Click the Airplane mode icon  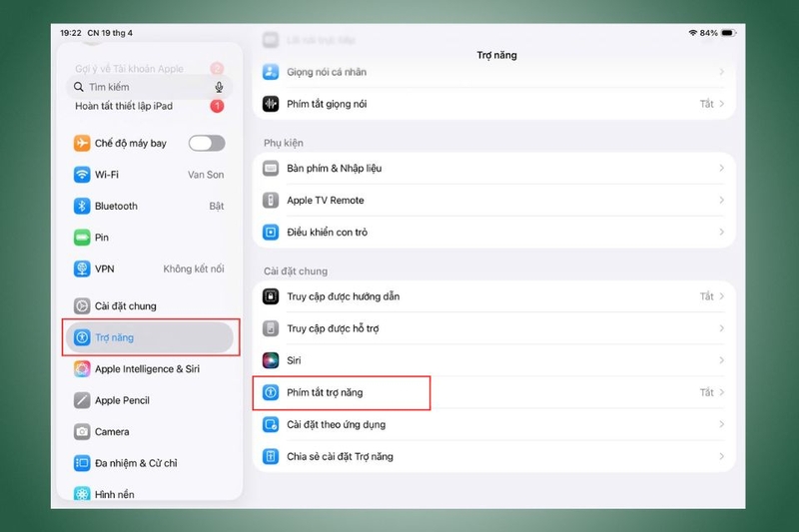click(82, 143)
